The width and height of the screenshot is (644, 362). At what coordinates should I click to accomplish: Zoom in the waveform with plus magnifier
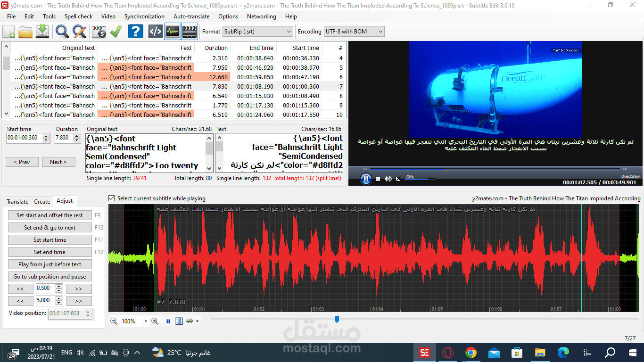155,321
